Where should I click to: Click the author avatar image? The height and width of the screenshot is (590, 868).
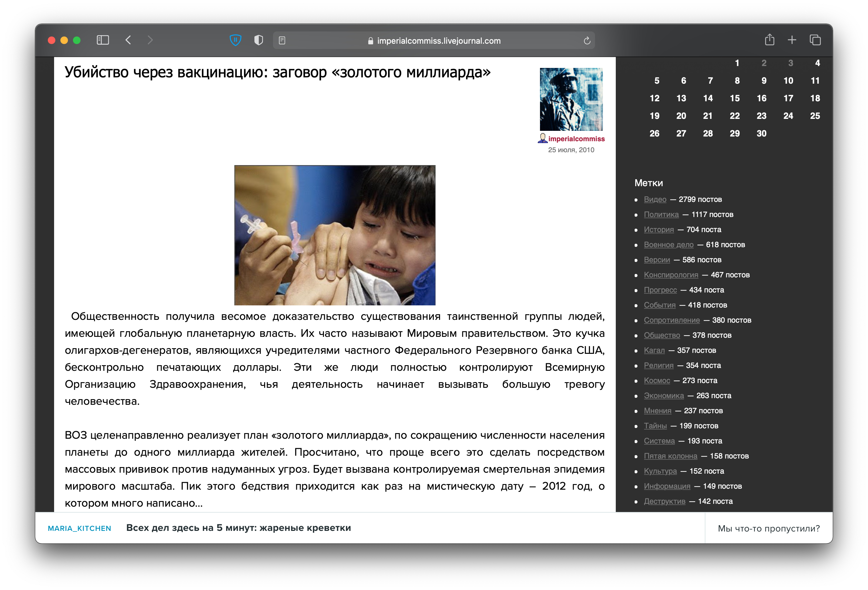[x=571, y=99]
